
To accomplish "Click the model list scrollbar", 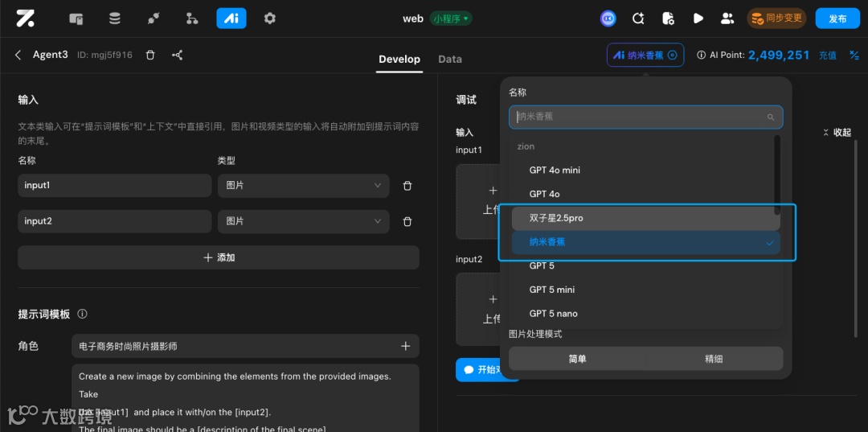I will coord(777,175).
